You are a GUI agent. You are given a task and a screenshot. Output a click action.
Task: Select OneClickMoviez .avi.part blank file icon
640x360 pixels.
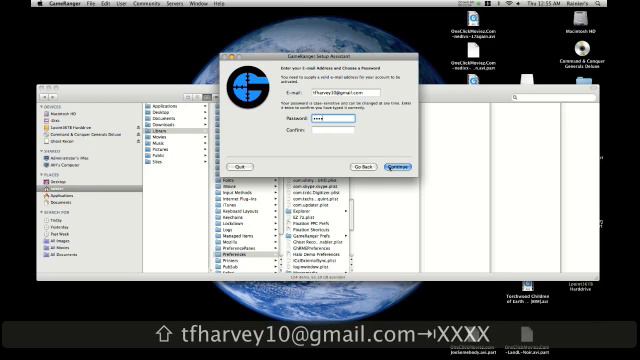pyautogui.click(x=473, y=51)
